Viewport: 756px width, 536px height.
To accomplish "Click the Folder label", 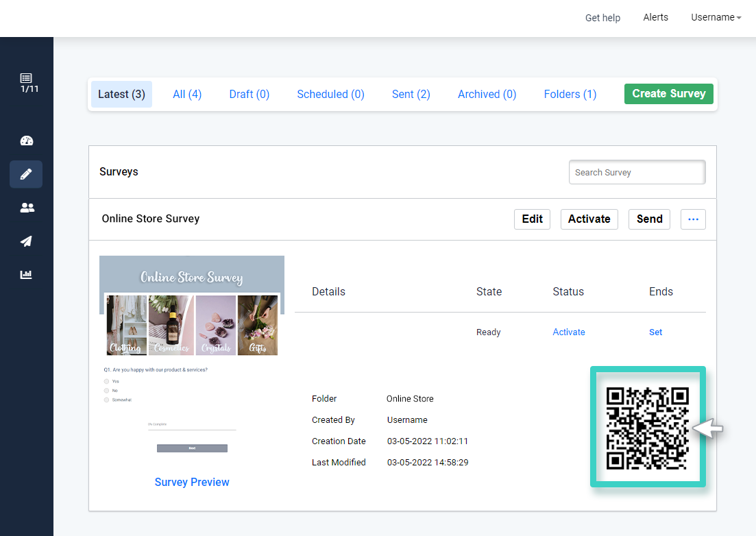I will point(324,399).
